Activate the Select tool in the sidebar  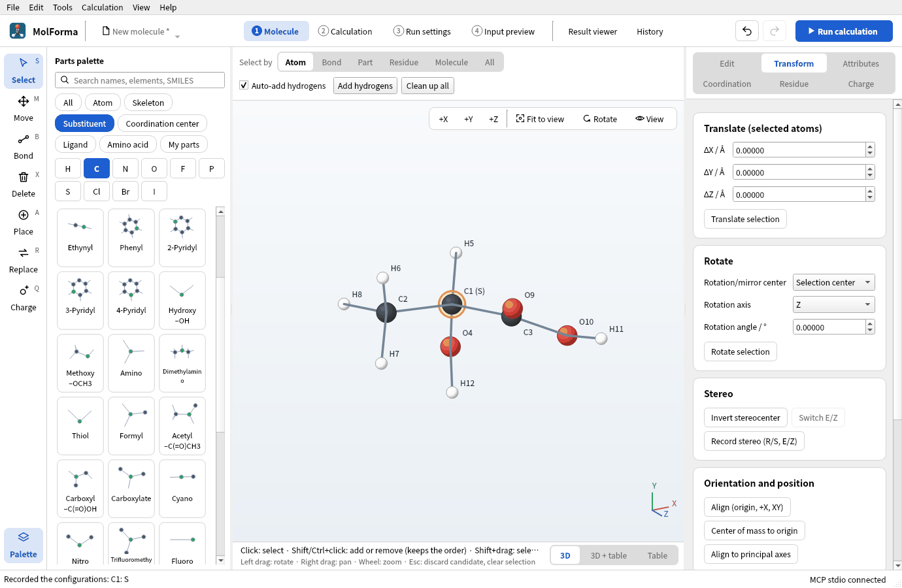[24, 71]
